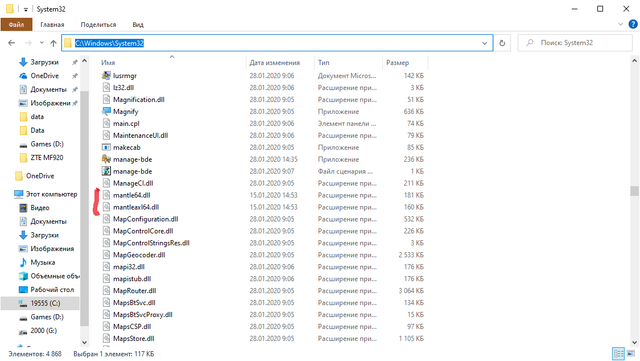
Task: Select the manage-bde script file icon
Action: [106, 171]
